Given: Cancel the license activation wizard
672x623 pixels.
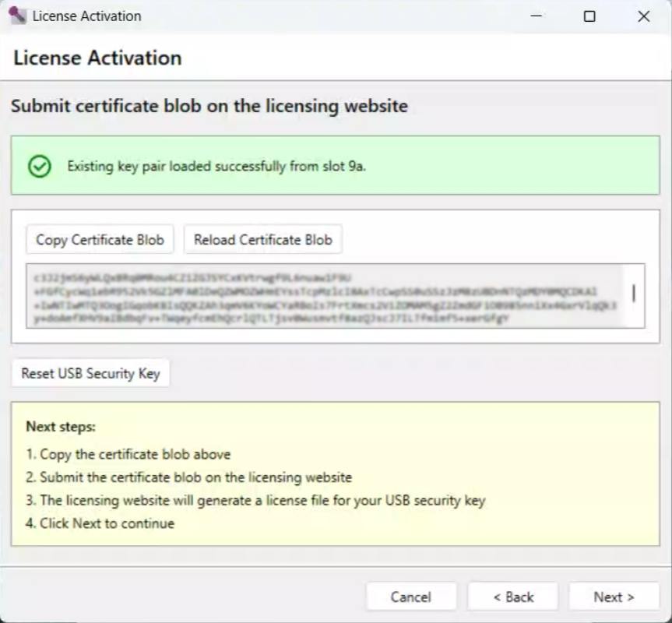Looking at the screenshot, I should (410, 597).
